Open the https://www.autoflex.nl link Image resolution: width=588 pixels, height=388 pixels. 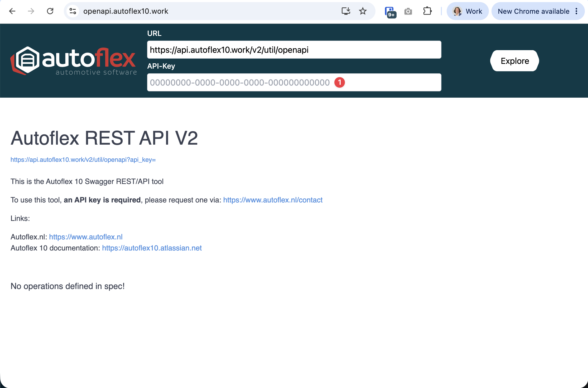86,237
